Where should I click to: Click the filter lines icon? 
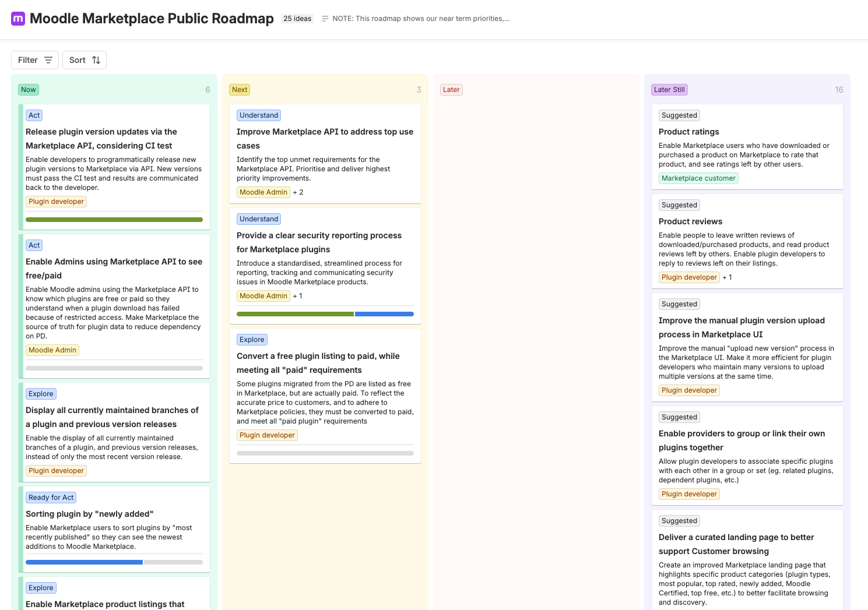click(48, 60)
